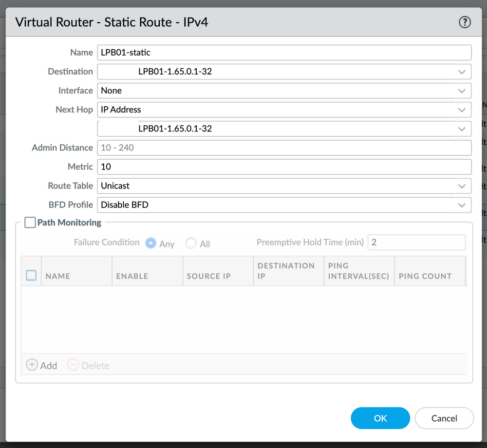Open the BFD Profile dropdown
The image size is (487, 448).
pyautogui.click(x=462, y=205)
